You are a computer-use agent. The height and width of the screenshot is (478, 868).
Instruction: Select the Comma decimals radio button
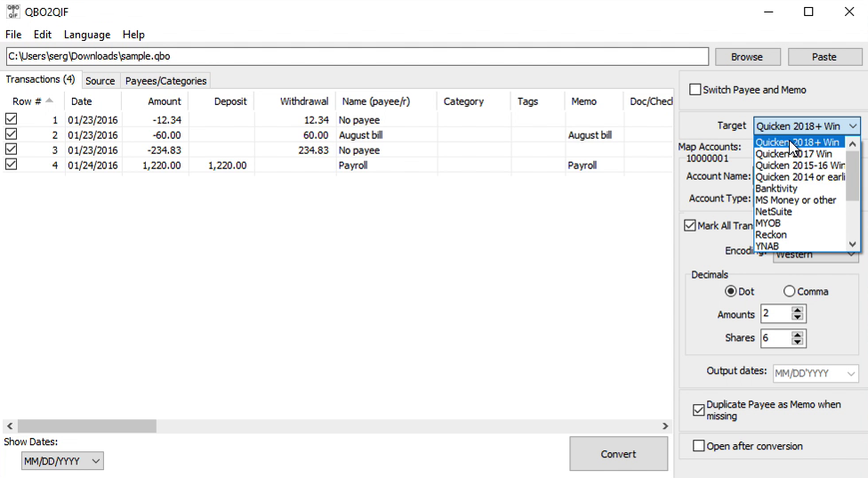790,291
